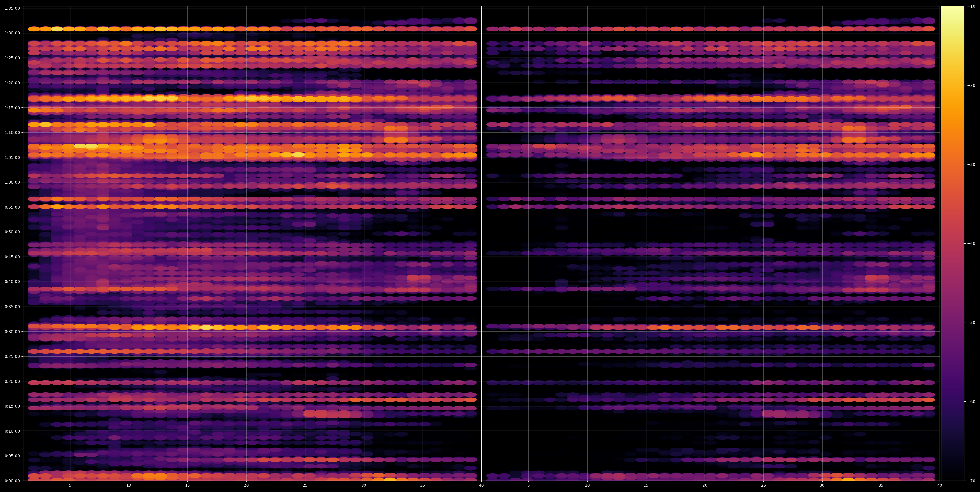Image resolution: width=980 pixels, height=492 pixels.
Task: Select x-axis tick 15 under the right heatmap
Action: point(646,486)
